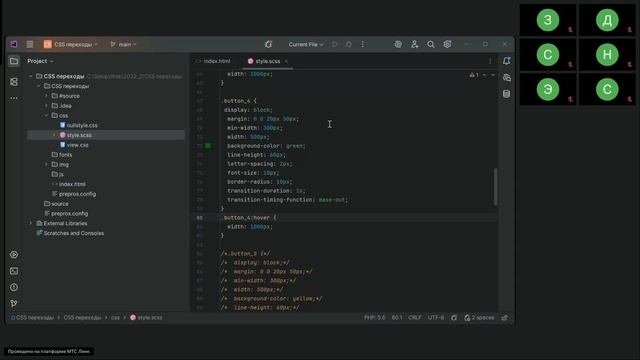Open the CSS переходы project dropdown

pyautogui.click(x=71, y=44)
